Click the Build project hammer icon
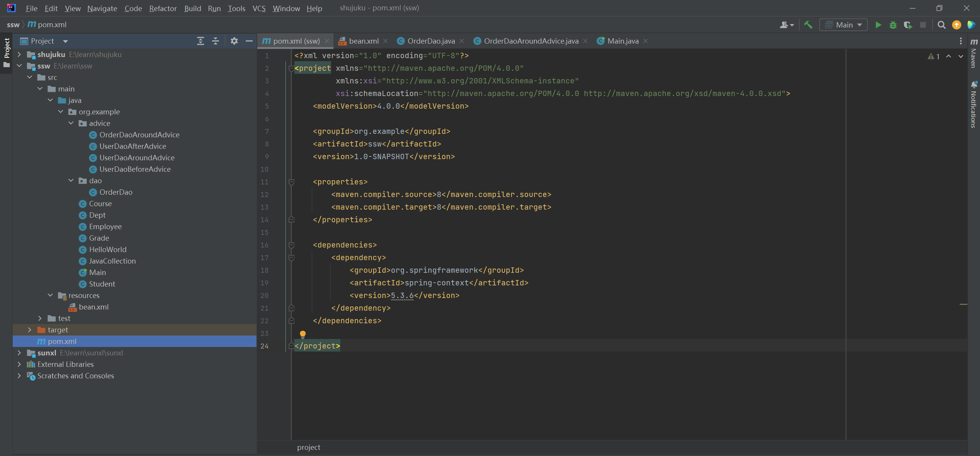This screenshot has height=456, width=980. click(x=808, y=25)
